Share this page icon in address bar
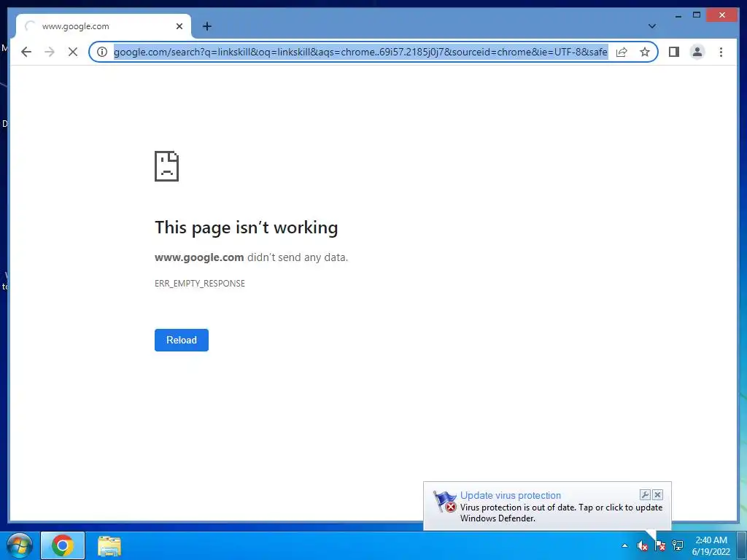Screen dimensions: 747x560 pyautogui.click(x=622, y=52)
